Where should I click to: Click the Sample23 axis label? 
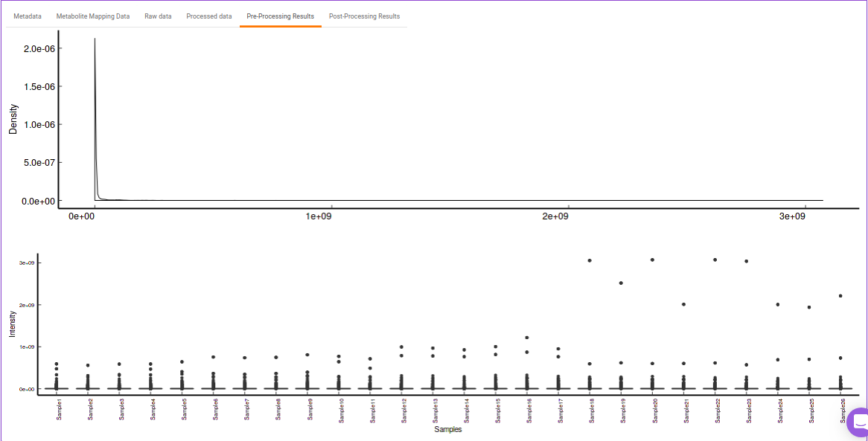(x=748, y=410)
